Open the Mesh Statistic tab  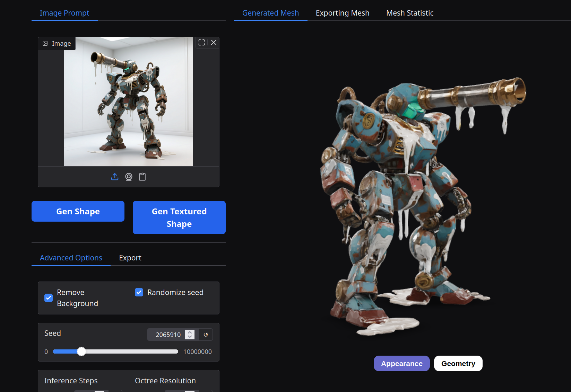click(x=410, y=13)
